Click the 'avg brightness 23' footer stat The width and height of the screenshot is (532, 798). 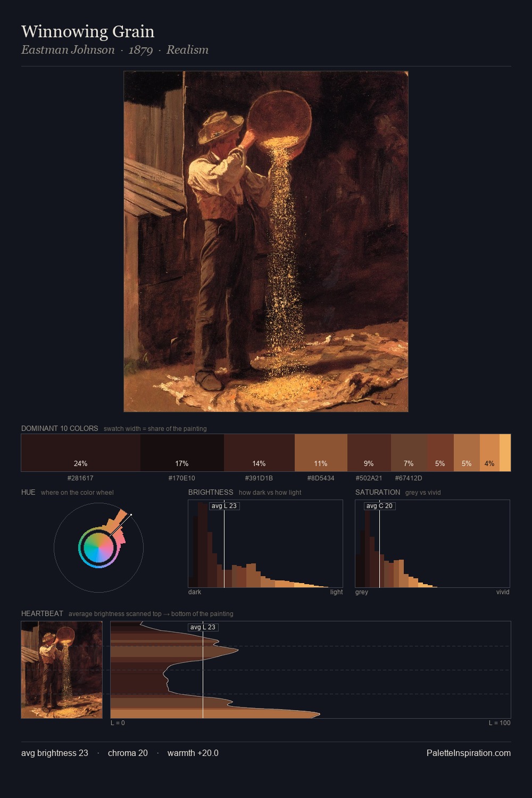(x=55, y=753)
